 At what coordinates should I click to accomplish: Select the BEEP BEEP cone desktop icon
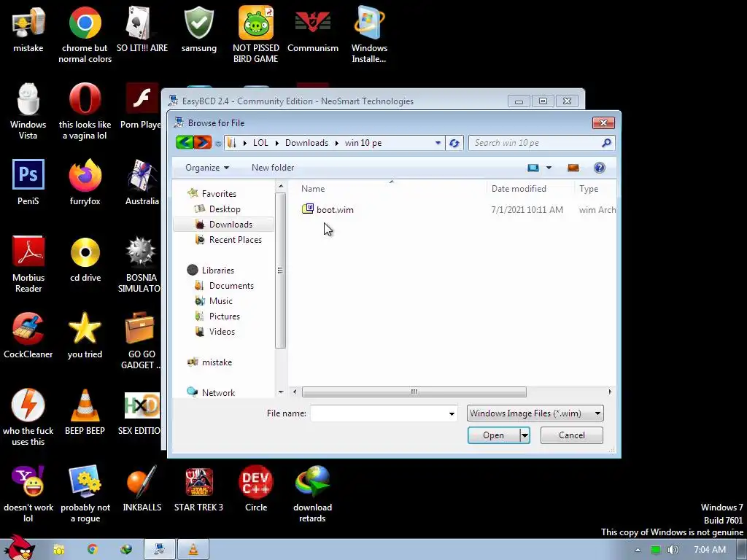85,413
